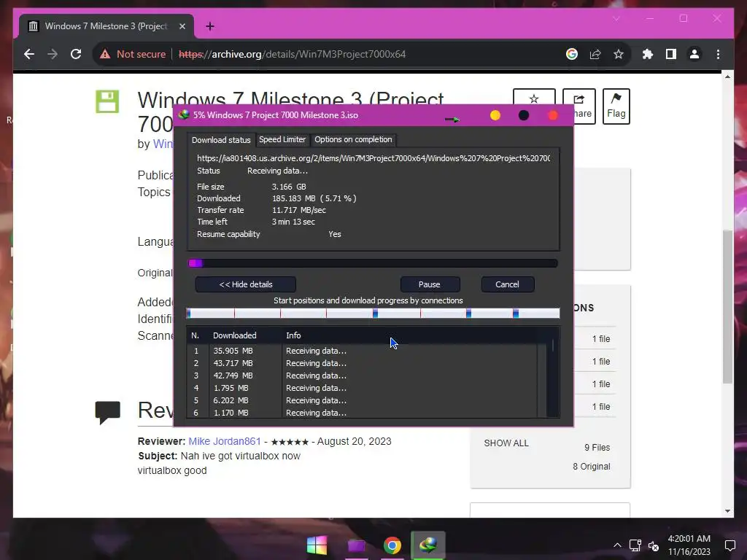Click the reviews speech bubble icon
This screenshot has height=560, width=747.
pyautogui.click(x=108, y=413)
